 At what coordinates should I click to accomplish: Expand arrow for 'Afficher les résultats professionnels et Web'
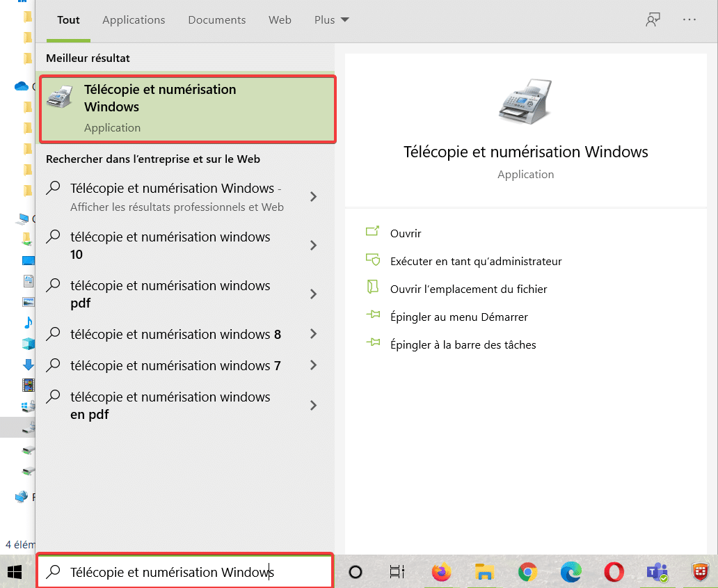coord(314,197)
